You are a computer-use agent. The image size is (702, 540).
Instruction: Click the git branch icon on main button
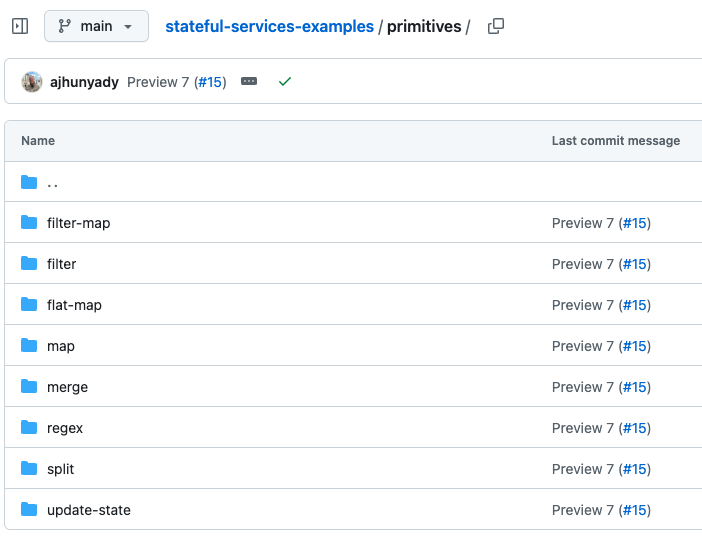[64, 26]
